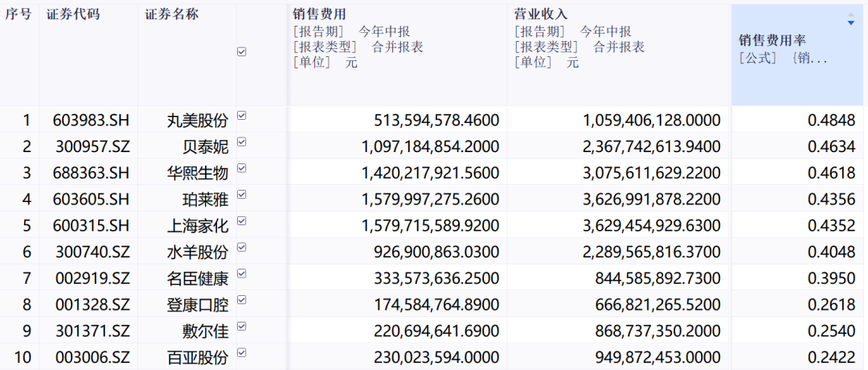Click ratio value 0.4848
The height and width of the screenshot is (370, 868).
pos(832,120)
